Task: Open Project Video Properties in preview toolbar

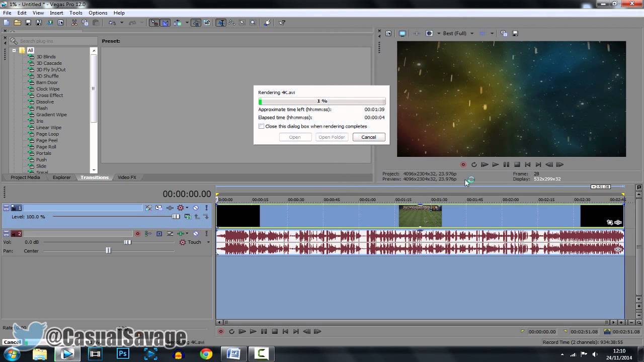Action: point(388,33)
